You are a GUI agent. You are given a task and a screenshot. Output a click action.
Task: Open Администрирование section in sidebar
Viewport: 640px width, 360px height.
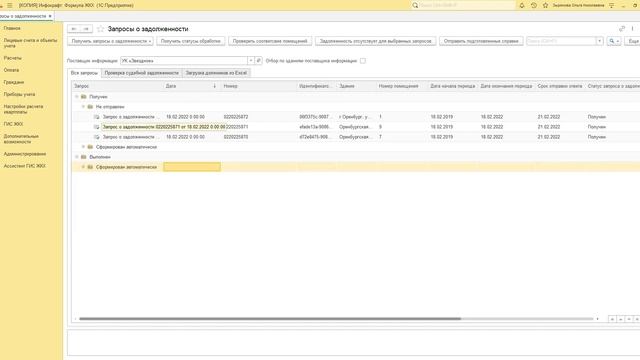[x=25, y=154]
